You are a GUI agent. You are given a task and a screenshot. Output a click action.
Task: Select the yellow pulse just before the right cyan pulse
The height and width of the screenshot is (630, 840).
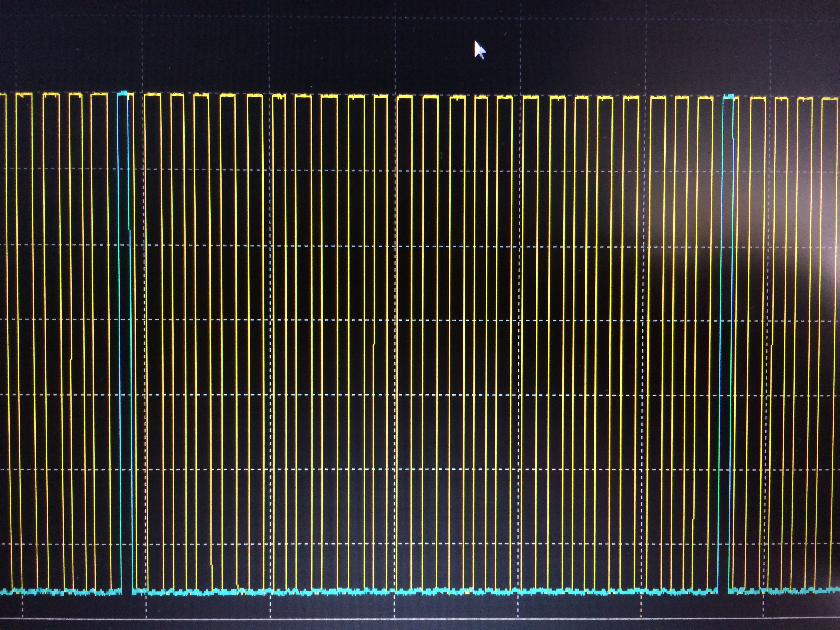click(706, 98)
